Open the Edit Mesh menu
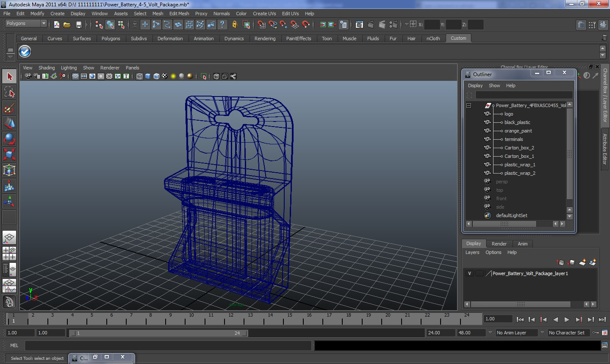610x364 pixels. click(x=179, y=14)
